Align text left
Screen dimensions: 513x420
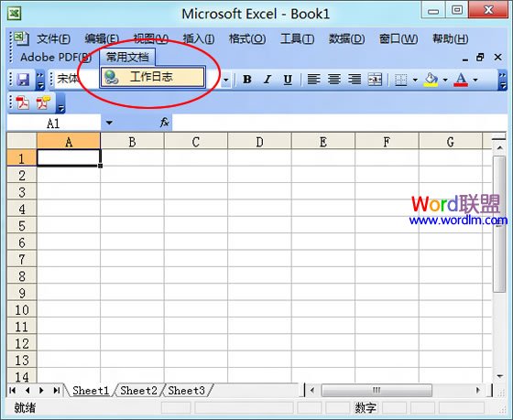coord(313,80)
